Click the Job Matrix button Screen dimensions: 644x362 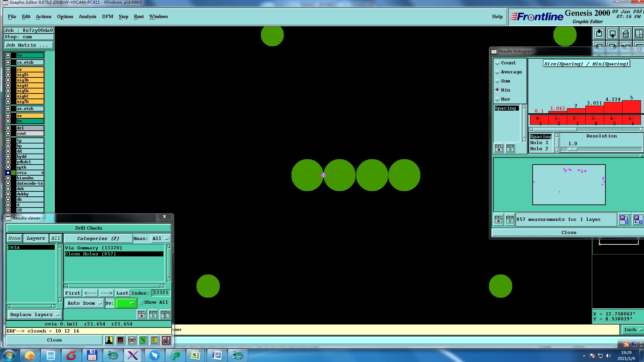(x=28, y=45)
